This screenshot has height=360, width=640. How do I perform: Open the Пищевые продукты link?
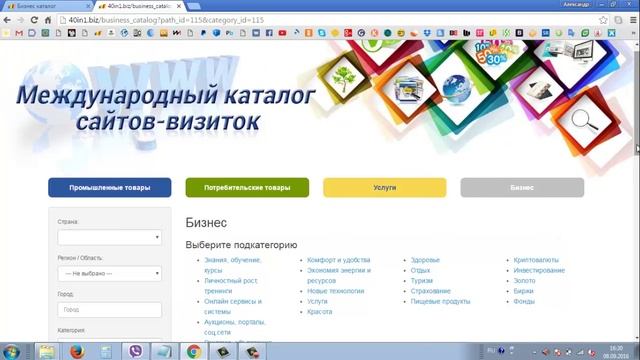tap(440, 301)
